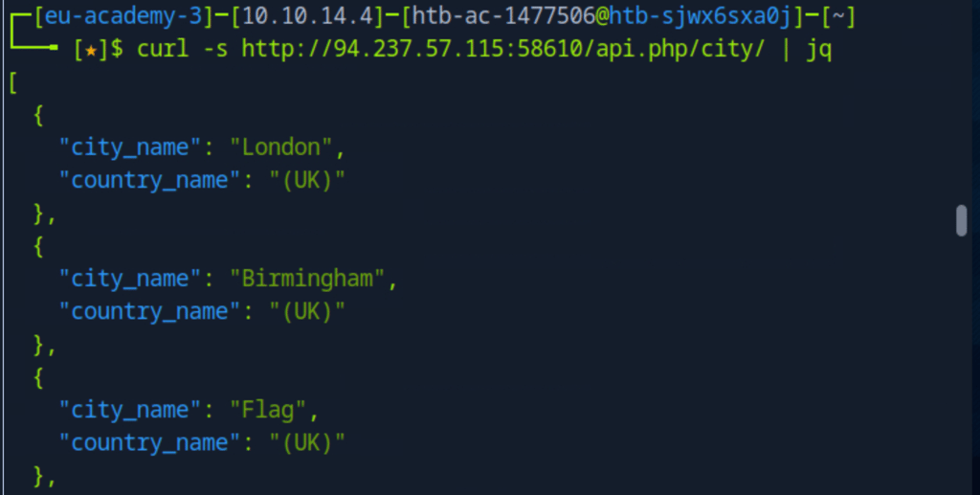Screen dimensions: 980x495
Task: Click the city_name key above Birmingham's country
Action: (130, 279)
